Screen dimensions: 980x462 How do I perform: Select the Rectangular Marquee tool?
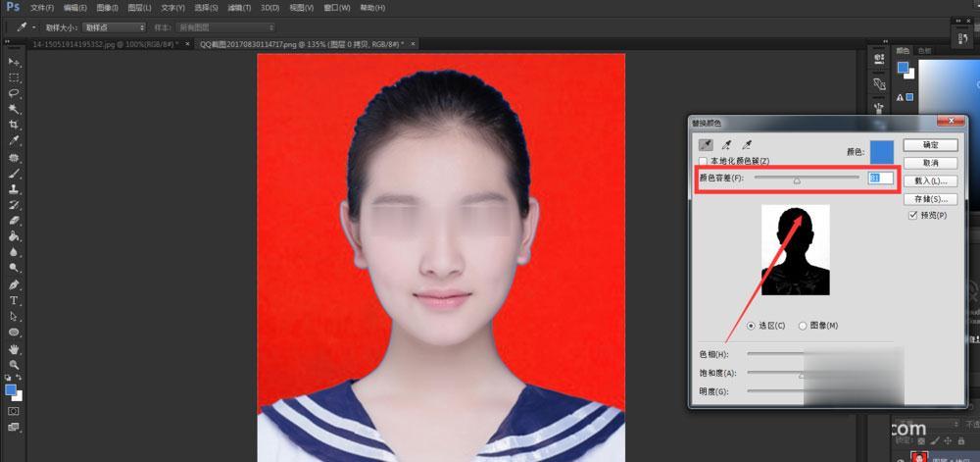pos(14,77)
